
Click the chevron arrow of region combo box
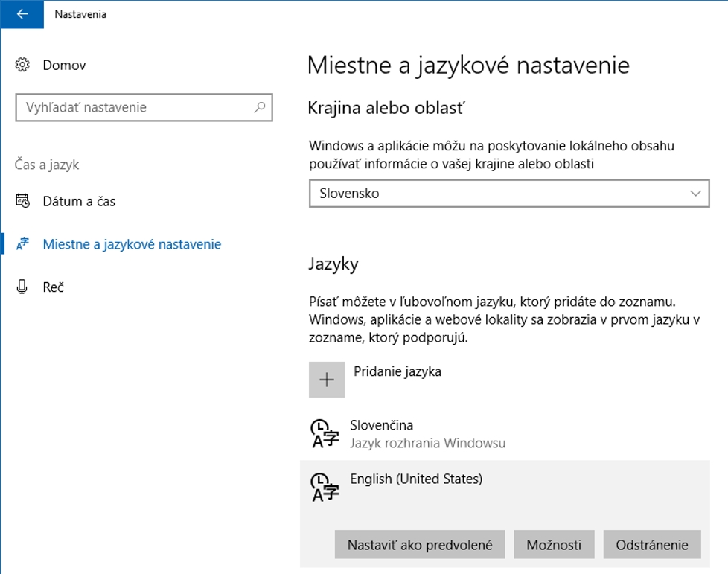tap(696, 194)
